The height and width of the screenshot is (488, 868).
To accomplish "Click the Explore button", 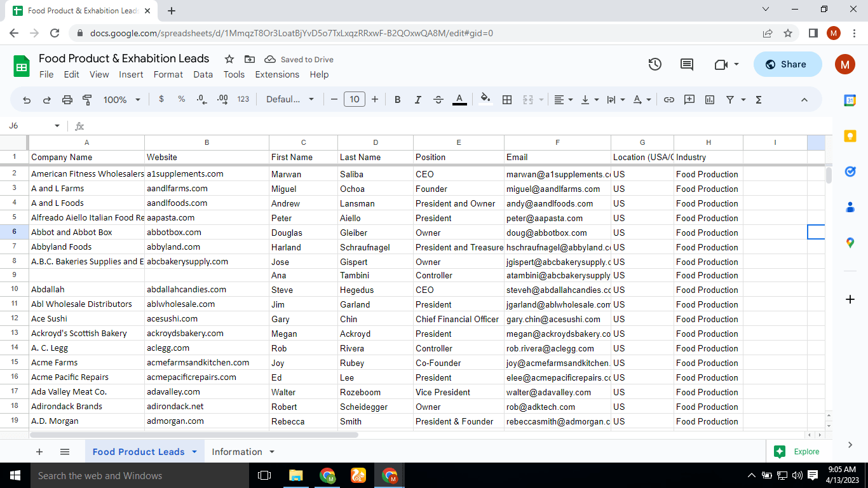I will tap(797, 452).
